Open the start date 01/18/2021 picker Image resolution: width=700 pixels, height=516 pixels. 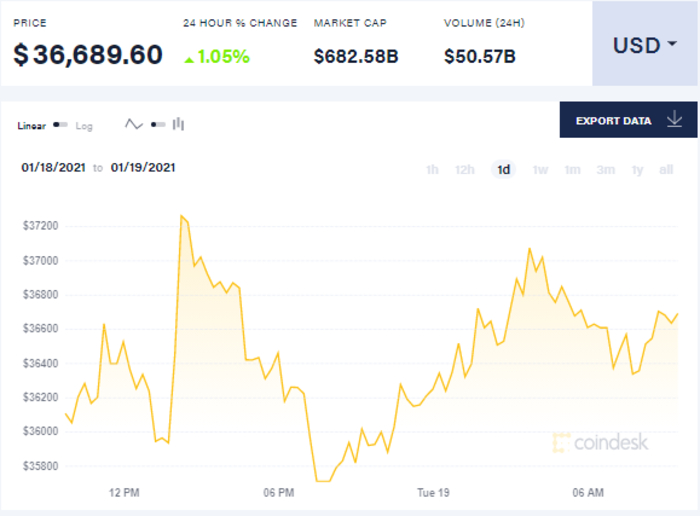click(53, 168)
